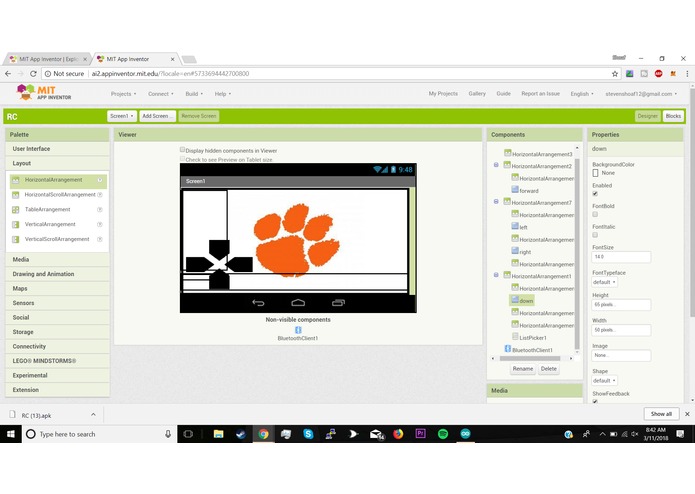
Task: Expand the Drawing and Animation palette section
Action: click(x=58, y=274)
